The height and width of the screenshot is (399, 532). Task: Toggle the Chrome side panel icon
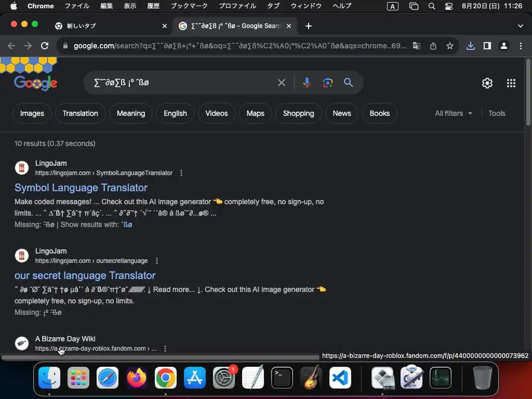(487, 46)
